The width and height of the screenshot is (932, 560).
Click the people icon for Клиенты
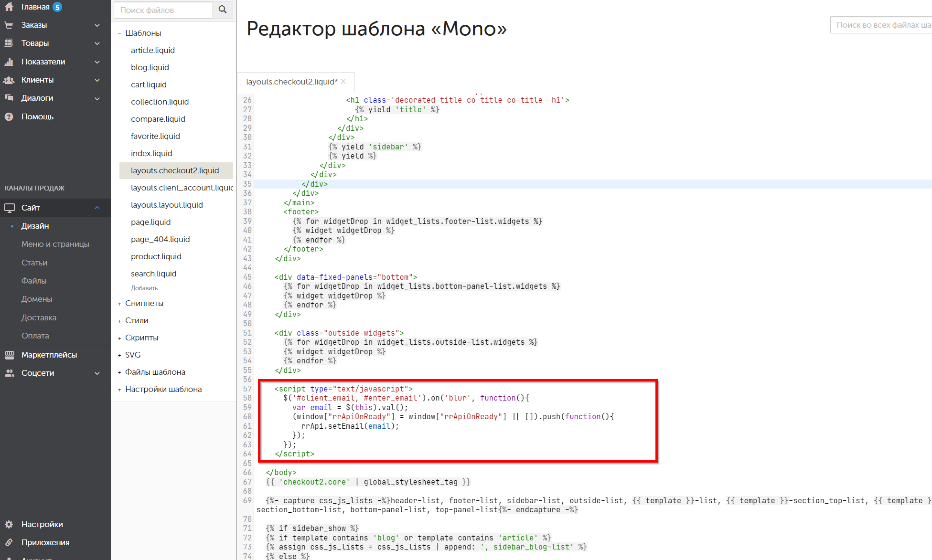tap(9, 80)
